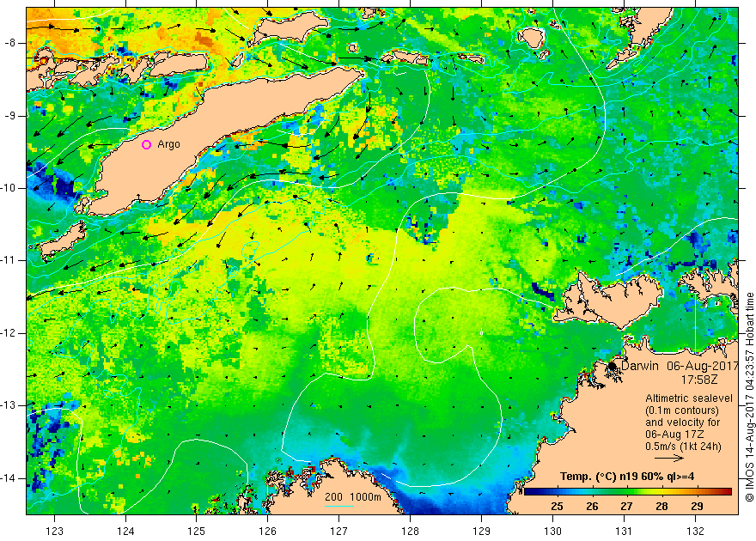Click longitude axis label '127'
This screenshot has width=756, height=541.
click(339, 532)
